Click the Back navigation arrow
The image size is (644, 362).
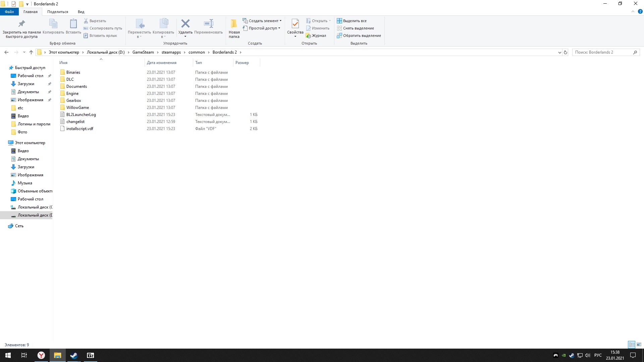[x=6, y=52]
